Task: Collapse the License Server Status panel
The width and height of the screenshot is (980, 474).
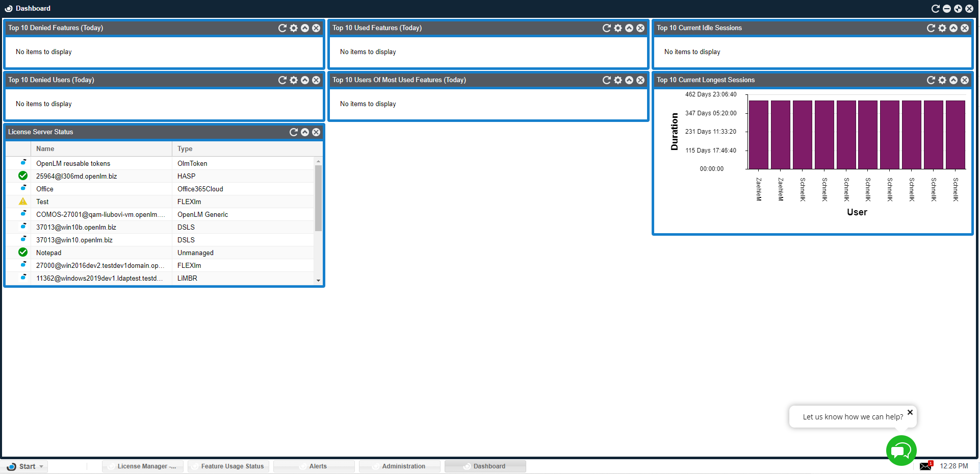Action: 304,132
